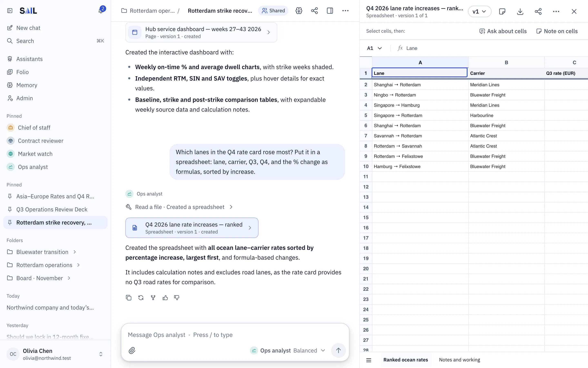The image size is (588, 368).
Task: Click the Shared status badge
Action: pos(273,11)
